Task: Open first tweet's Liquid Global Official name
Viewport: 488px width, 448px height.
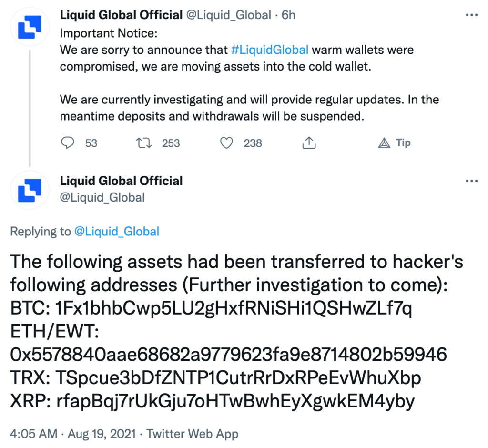Action: pos(121,15)
